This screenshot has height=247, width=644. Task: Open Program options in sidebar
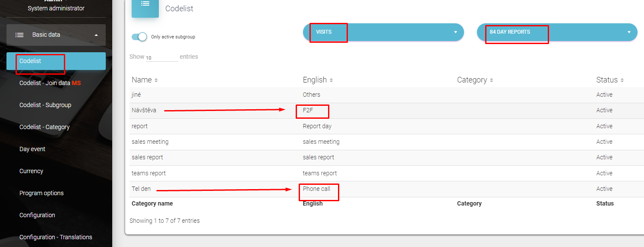point(41,193)
